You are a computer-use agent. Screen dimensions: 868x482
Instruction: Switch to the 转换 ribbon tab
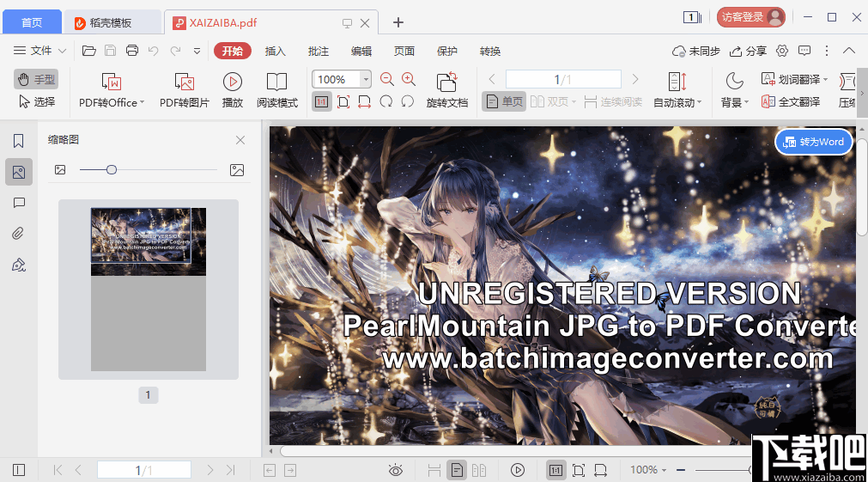(x=490, y=51)
